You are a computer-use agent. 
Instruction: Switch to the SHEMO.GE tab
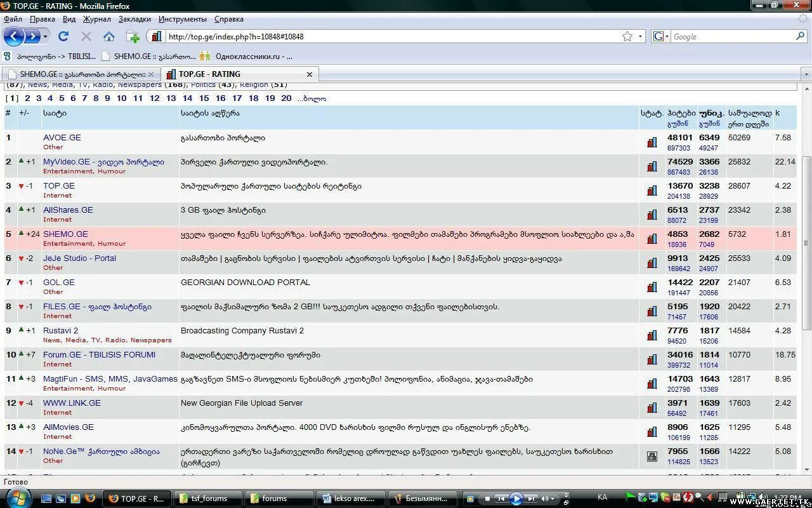[81, 74]
